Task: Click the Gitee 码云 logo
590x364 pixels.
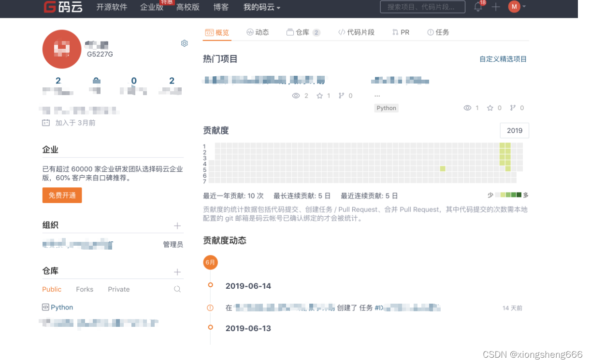Action: 61,7
